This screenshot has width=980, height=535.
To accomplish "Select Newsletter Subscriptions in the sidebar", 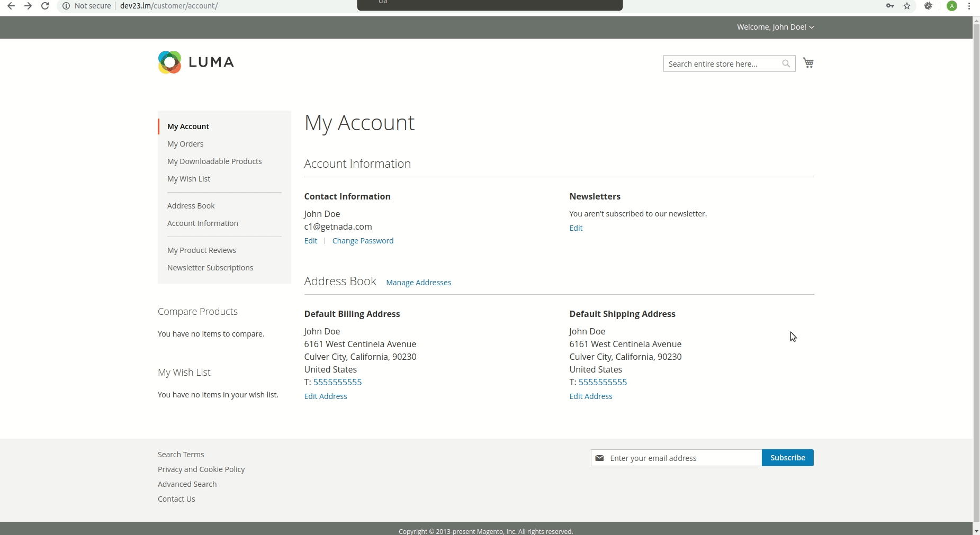I will coord(210,267).
